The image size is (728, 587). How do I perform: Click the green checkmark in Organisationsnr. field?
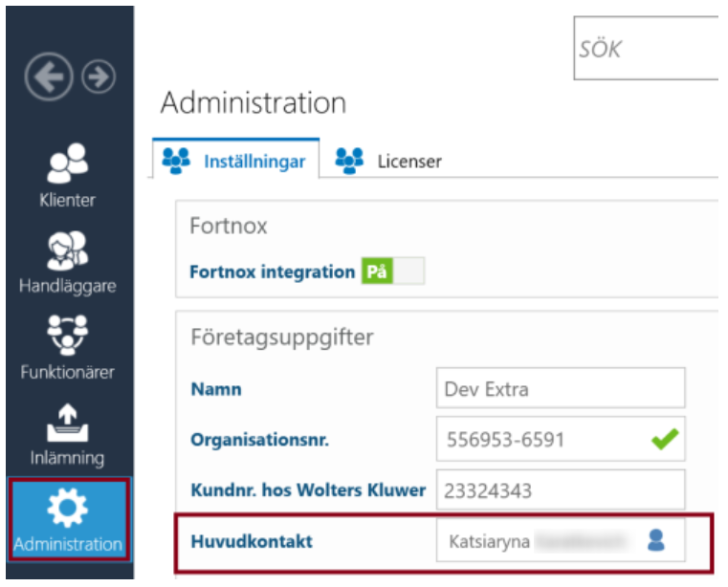[665, 439]
